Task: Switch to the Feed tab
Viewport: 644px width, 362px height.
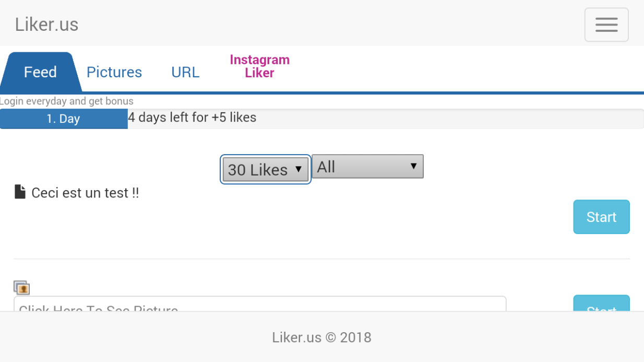Action: (40, 72)
